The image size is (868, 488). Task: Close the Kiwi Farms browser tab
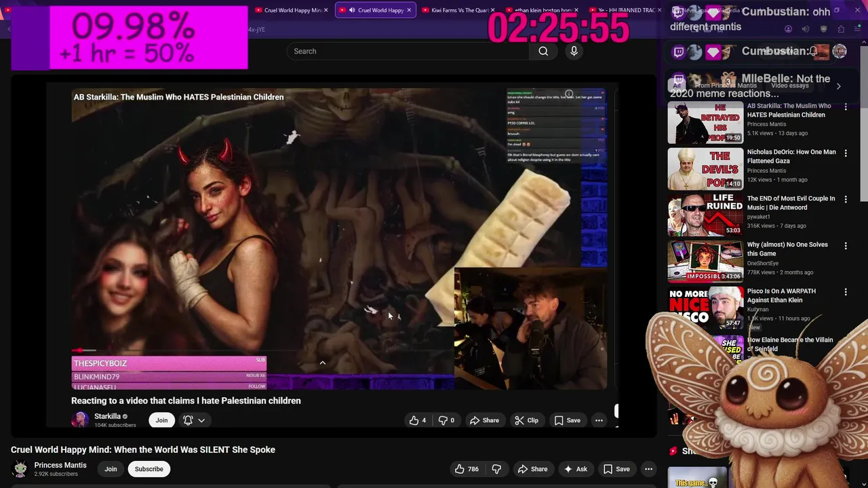[492, 10]
